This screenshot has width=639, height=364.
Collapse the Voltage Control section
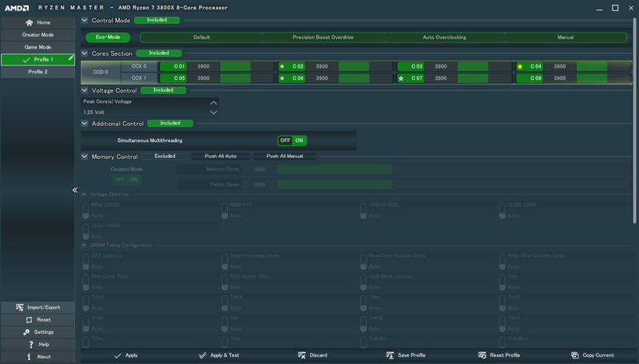pos(85,90)
